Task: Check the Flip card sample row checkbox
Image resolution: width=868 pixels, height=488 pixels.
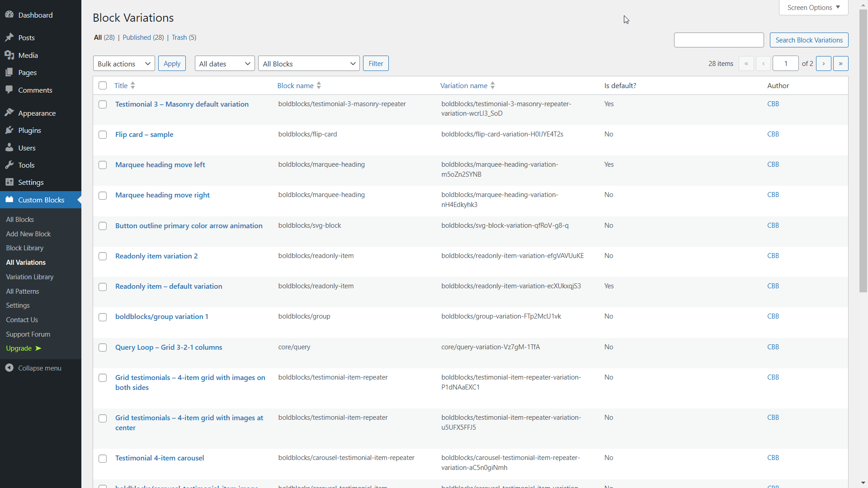Action: (x=103, y=135)
